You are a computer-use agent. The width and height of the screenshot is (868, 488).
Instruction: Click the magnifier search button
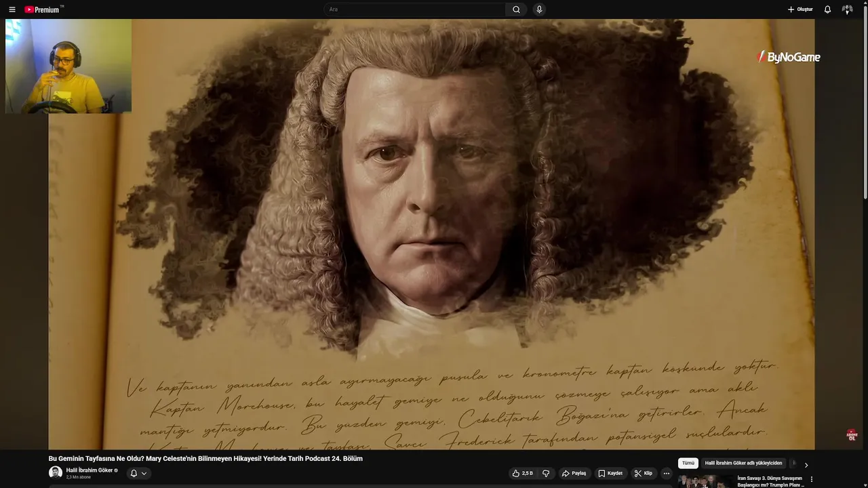tap(516, 9)
